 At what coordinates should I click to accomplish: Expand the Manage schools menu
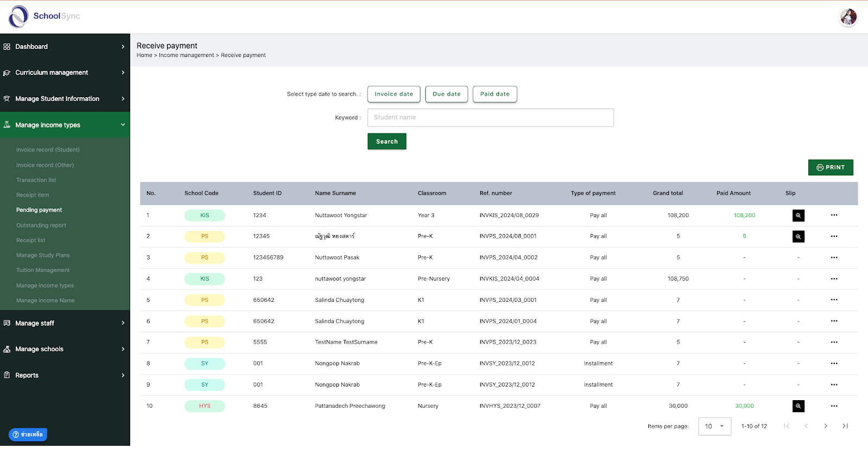(65, 349)
